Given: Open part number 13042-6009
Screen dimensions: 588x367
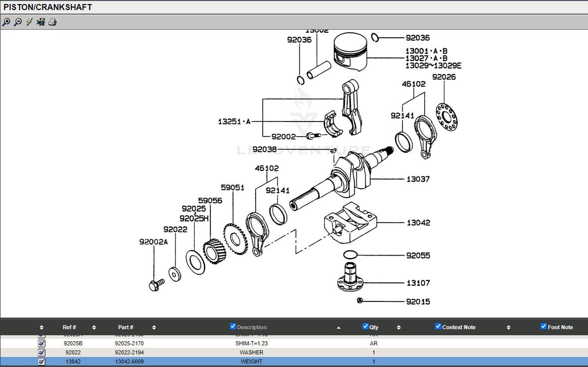Looking at the screenshot, I should tap(129, 361).
